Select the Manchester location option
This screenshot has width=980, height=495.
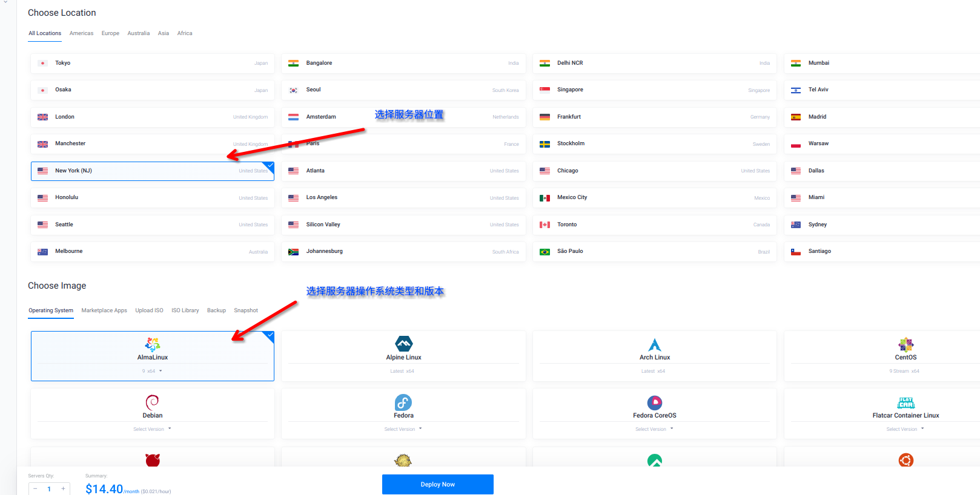(153, 144)
